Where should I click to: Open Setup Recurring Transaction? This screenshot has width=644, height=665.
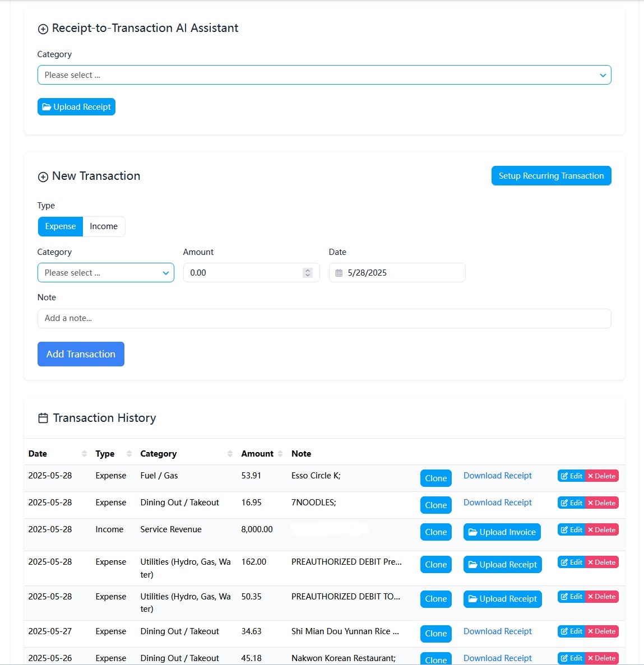click(551, 175)
